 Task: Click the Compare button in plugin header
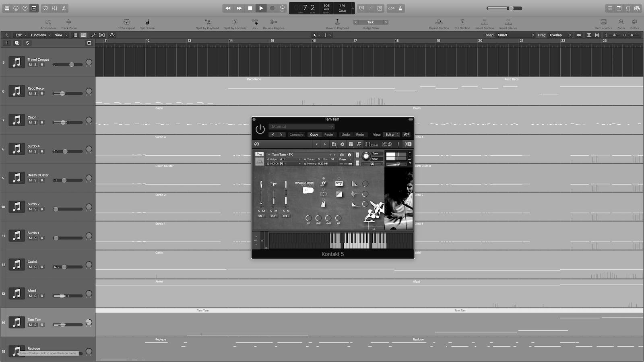(x=297, y=135)
